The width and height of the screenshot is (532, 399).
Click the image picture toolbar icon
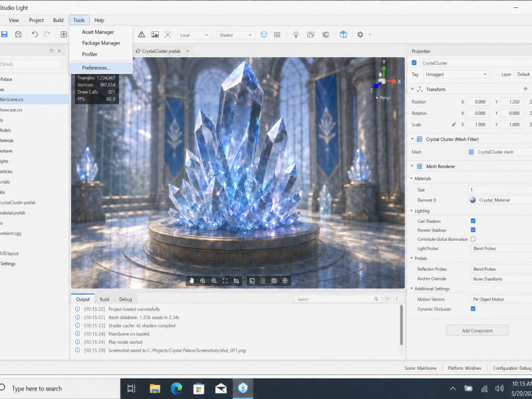click(x=155, y=35)
